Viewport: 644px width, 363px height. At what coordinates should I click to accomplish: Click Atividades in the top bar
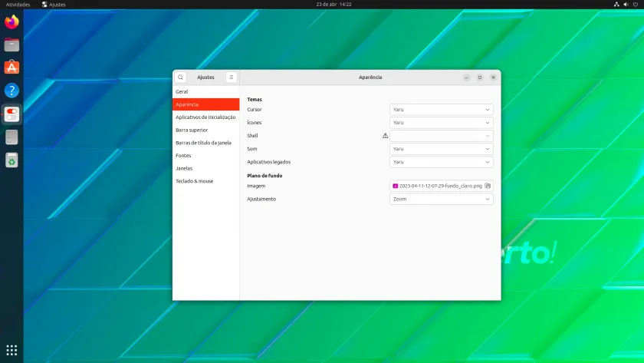coord(18,4)
